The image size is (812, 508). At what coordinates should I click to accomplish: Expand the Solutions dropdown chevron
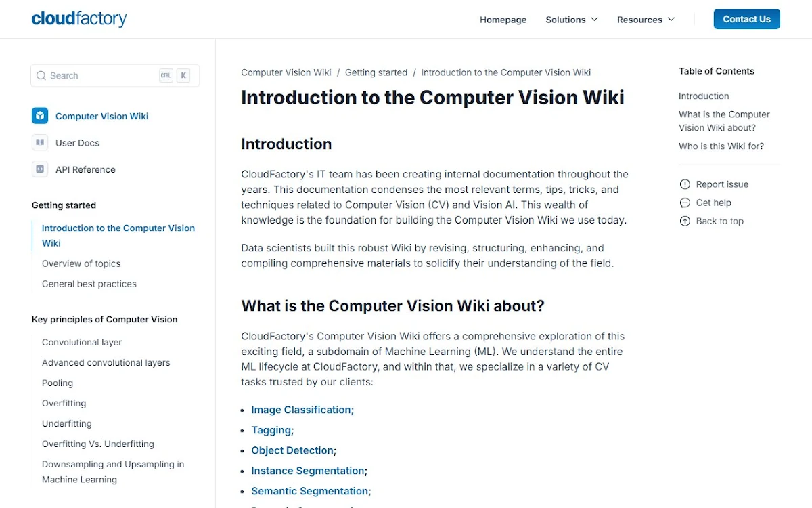click(x=594, y=20)
